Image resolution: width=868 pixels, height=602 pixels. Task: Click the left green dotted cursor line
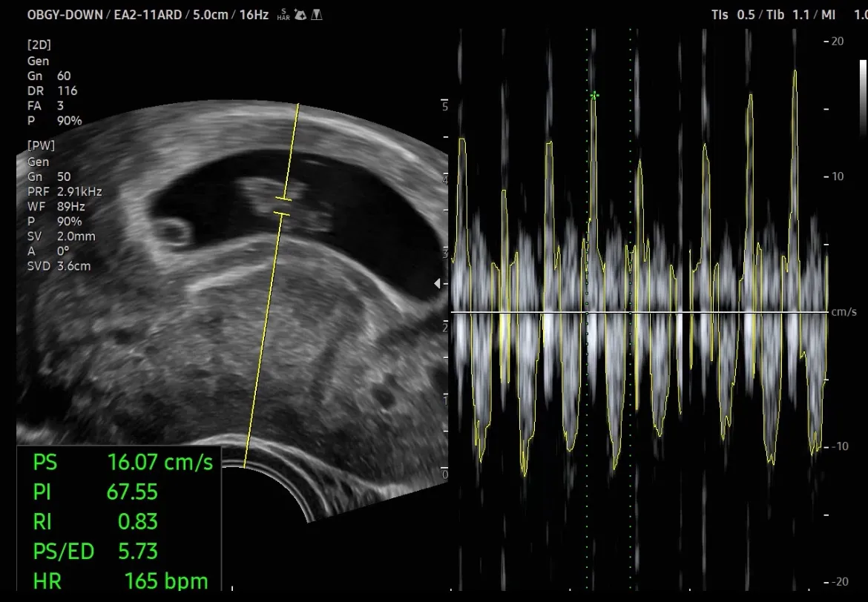point(588,310)
